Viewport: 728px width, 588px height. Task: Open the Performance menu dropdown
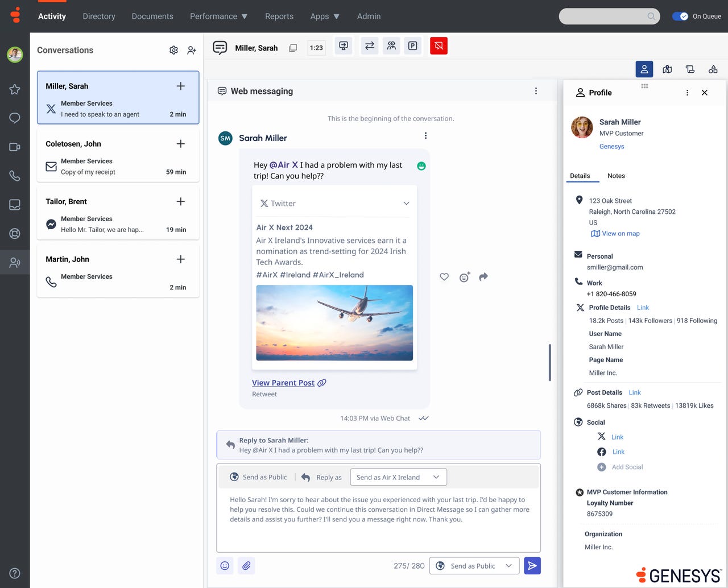pyautogui.click(x=219, y=16)
